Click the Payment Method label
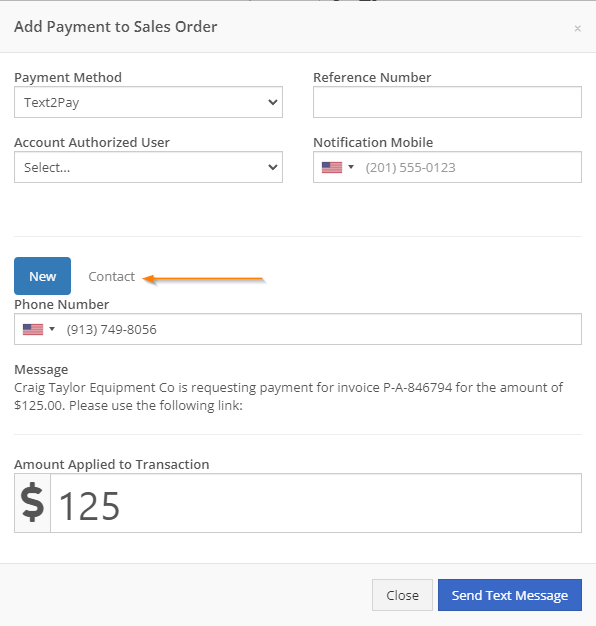Viewport: 596px width, 626px height. (68, 77)
